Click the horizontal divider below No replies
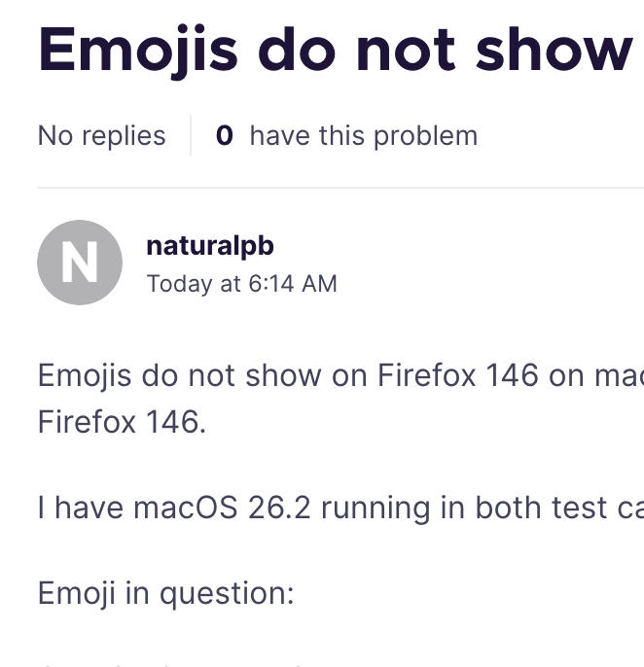Image resolution: width=644 pixels, height=667 pixels. [x=340, y=187]
